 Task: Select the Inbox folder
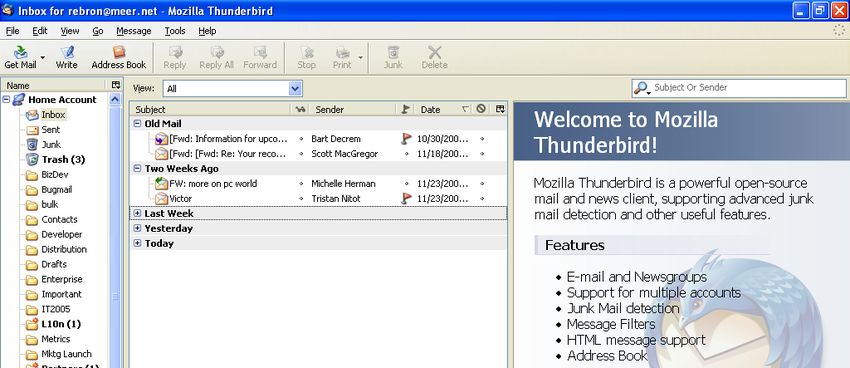53,115
